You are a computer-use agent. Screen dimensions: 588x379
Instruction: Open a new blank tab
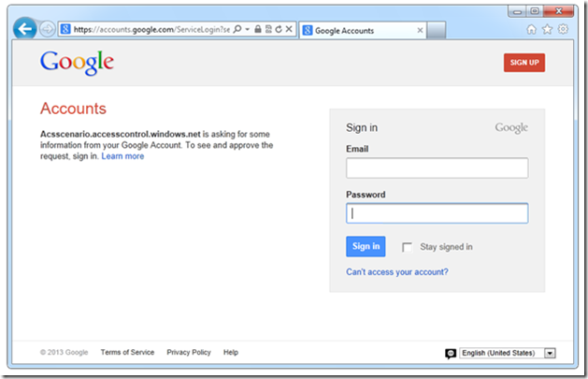(437, 30)
